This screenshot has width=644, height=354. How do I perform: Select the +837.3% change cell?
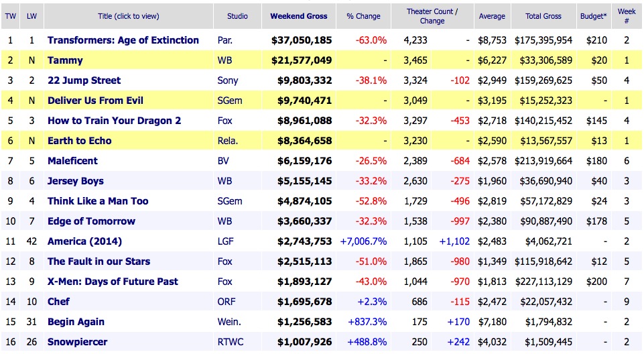pos(367,322)
